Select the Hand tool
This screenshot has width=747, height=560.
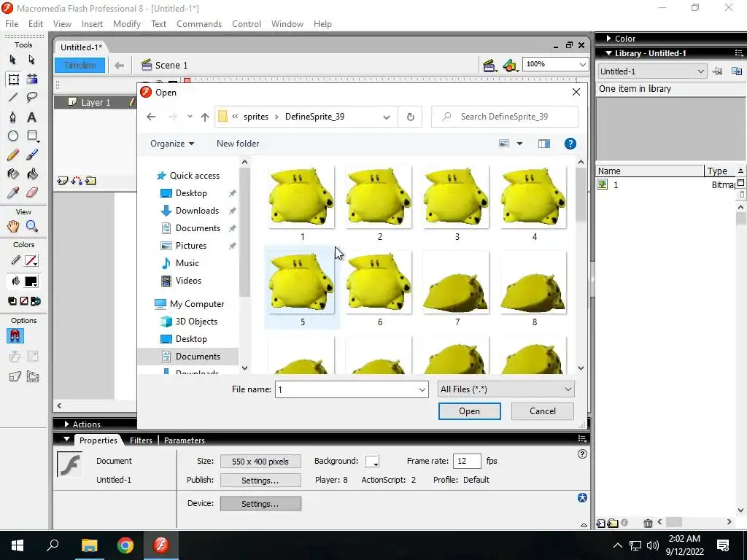[13, 226]
